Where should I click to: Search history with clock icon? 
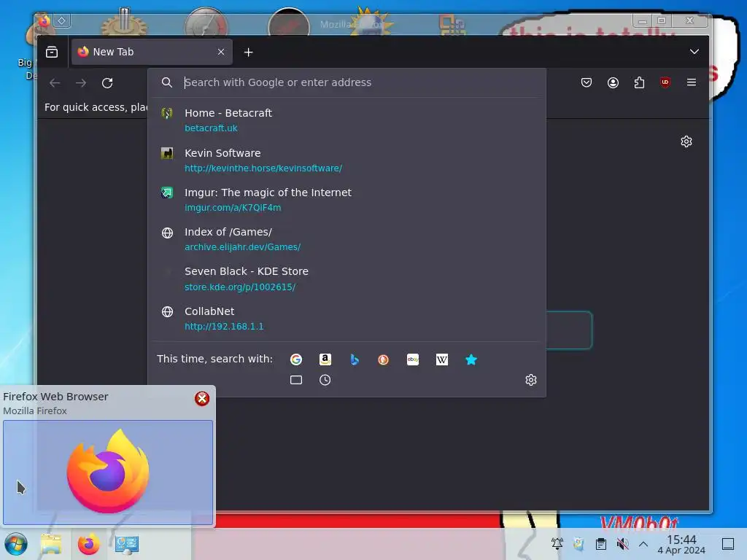coord(325,380)
